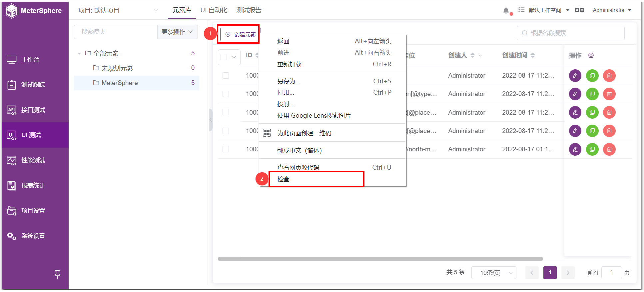This screenshot has width=644, height=292.
Task: Click the language switch icon
Action: tap(579, 10)
